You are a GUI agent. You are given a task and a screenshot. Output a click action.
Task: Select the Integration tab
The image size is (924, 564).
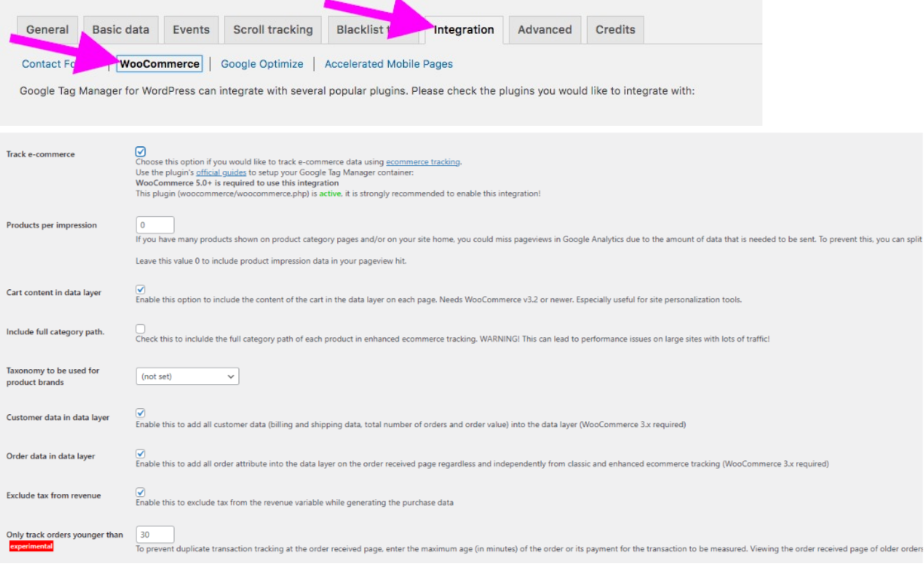pos(464,30)
